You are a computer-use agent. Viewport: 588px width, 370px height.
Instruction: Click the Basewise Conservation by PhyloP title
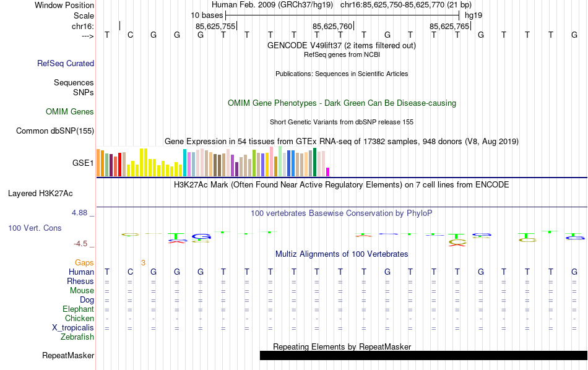(x=341, y=213)
